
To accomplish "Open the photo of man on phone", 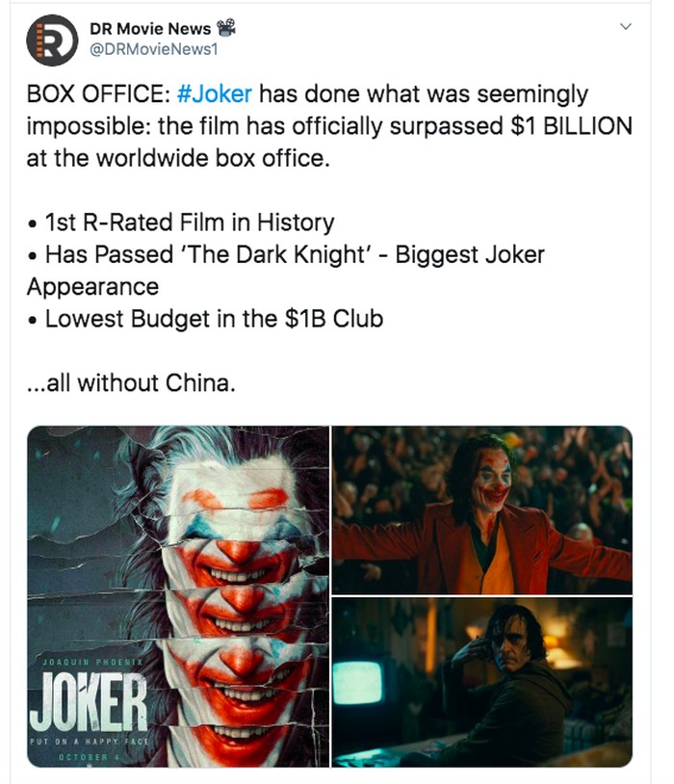I will 482,683.
